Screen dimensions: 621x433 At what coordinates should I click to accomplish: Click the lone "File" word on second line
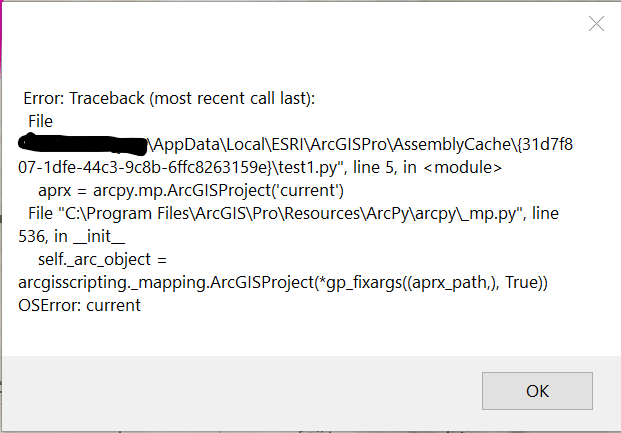[x=40, y=121]
